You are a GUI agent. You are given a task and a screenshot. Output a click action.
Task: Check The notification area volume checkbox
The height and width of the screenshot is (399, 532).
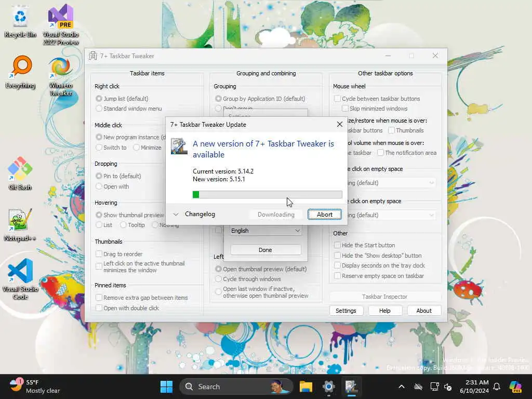(380, 153)
